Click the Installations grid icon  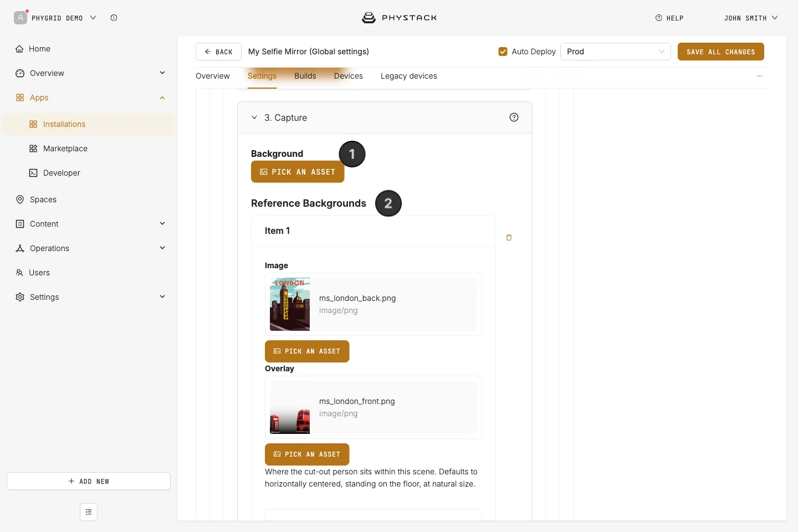(33, 124)
